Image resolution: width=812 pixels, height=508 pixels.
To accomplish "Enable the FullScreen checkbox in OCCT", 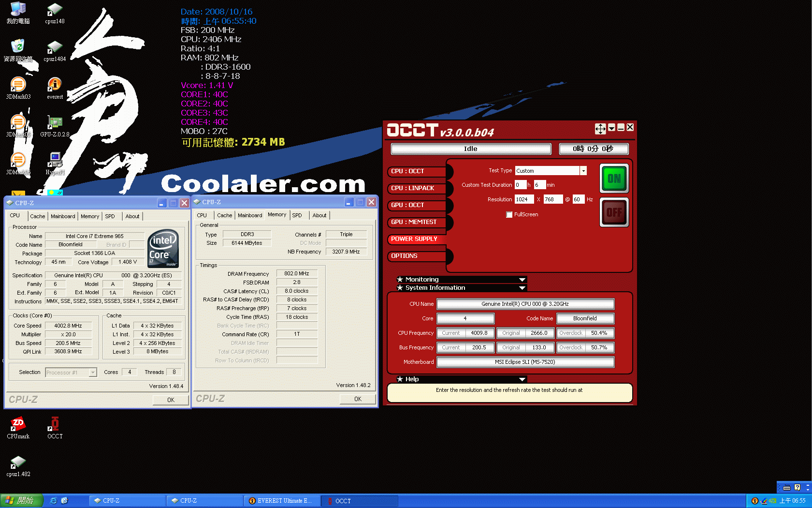I will [x=509, y=214].
